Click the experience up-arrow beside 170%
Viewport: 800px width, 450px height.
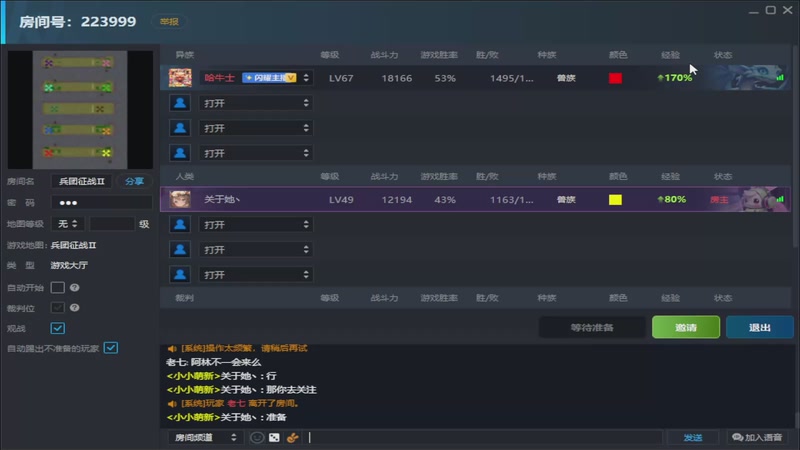660,78
